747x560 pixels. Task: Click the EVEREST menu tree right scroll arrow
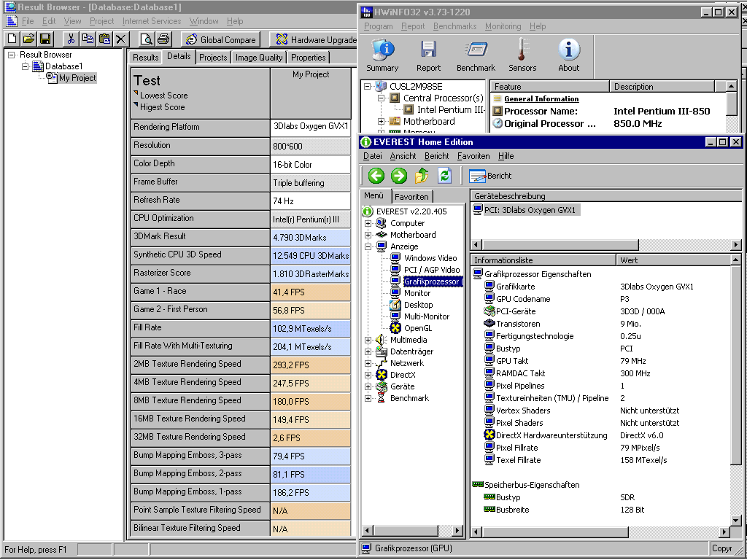pyautogui.click(x=457, y=530)
